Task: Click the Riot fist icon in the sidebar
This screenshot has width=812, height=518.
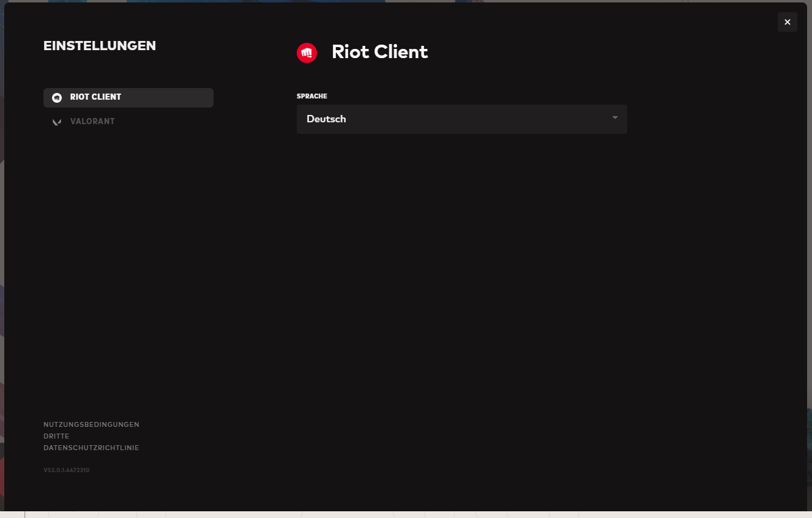Action: click(57, 98)
